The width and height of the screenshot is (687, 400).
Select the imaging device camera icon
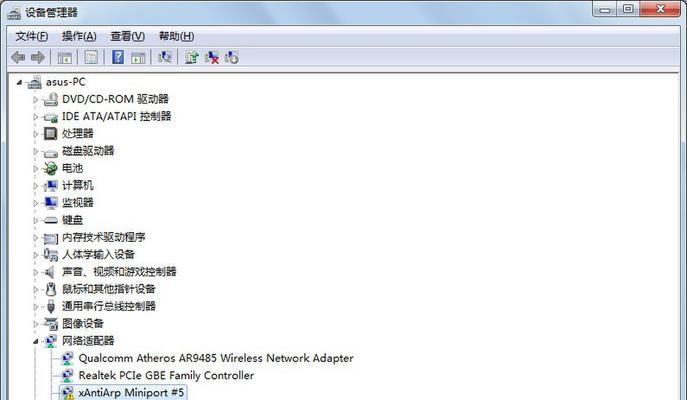[51, 324]
